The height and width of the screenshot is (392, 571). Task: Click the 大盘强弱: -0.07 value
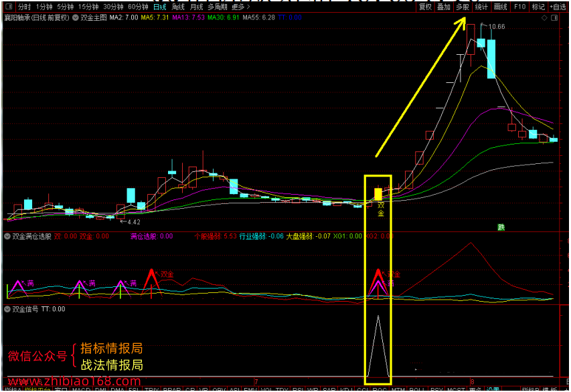coord(308,236)
